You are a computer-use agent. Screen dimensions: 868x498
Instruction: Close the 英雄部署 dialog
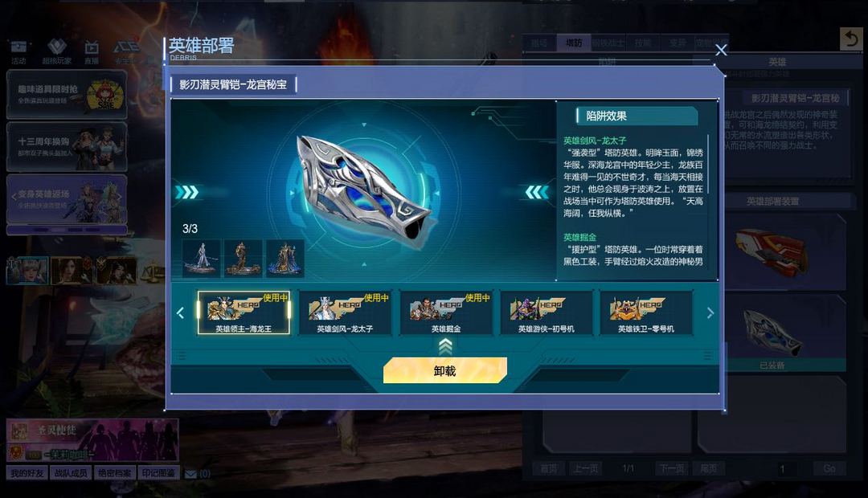click(721, 51)
